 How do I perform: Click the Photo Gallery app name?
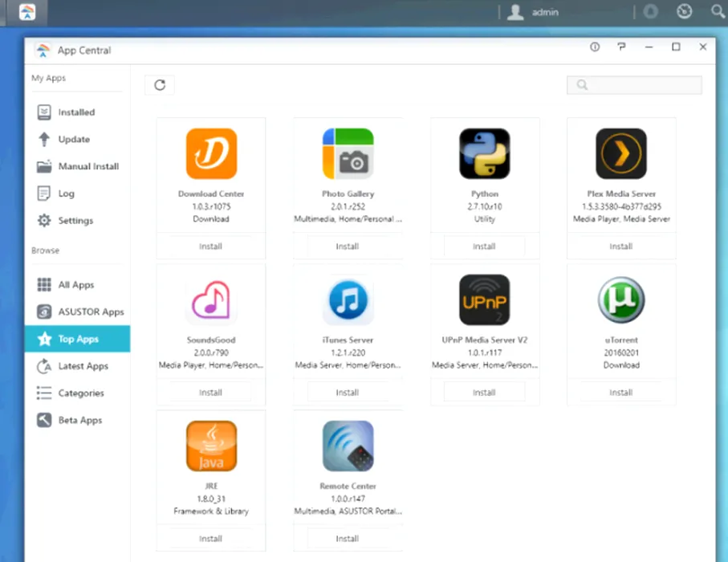[348, 193]
